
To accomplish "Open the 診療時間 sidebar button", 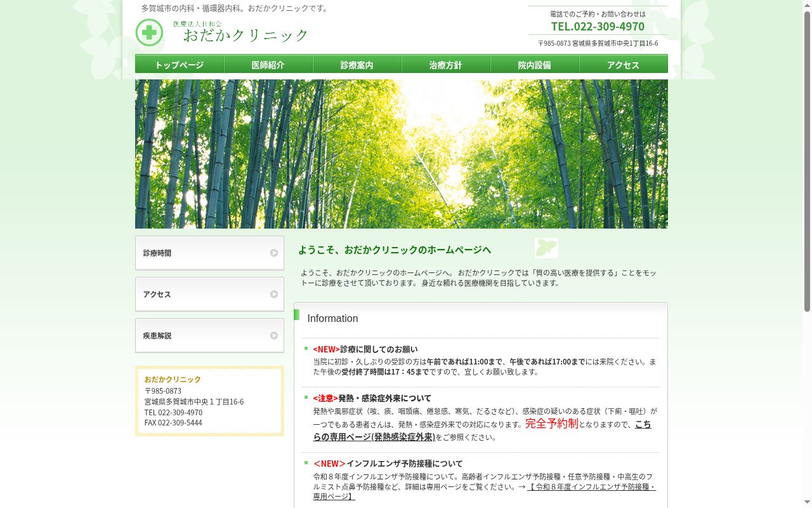I will pos(209,253).
